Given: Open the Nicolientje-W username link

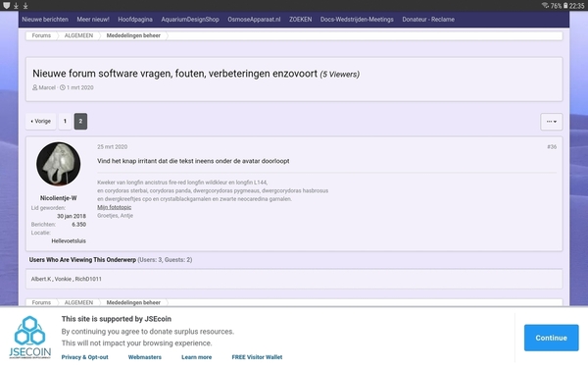Looking at the screenshot, I should point(59,198).
